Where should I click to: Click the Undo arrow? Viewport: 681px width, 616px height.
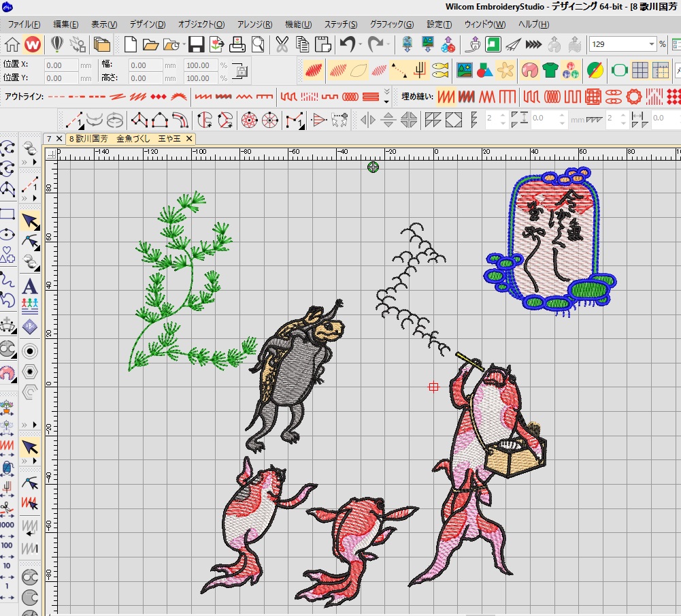pos(347,44)
